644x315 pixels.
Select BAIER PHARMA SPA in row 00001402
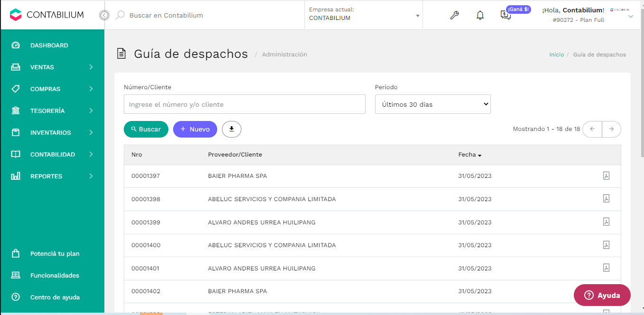238,291
